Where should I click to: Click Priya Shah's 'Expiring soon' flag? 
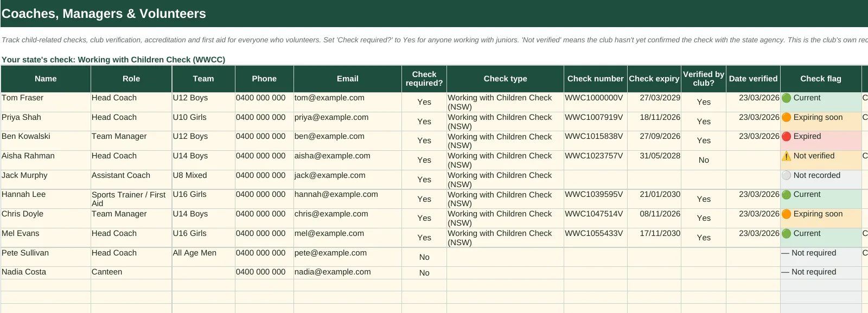[821, 122]
